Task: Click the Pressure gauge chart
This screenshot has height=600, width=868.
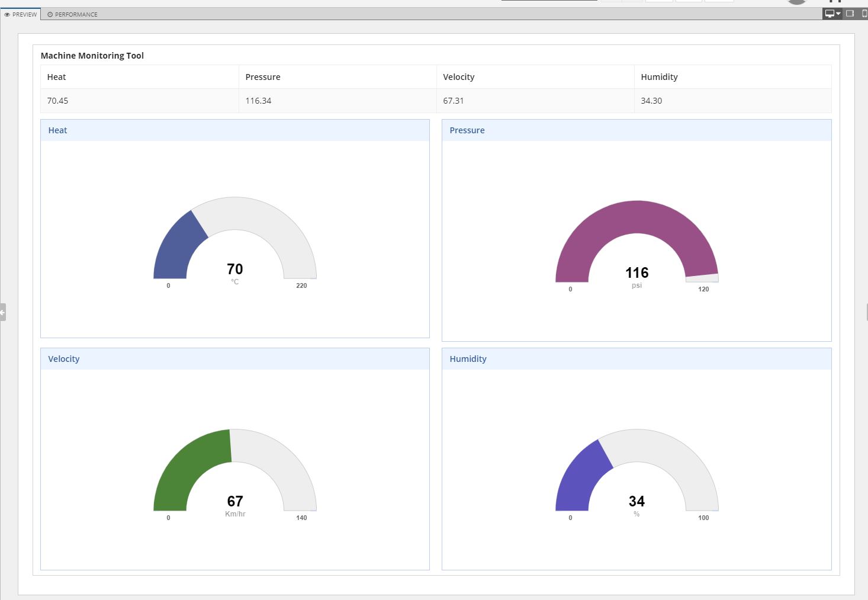Action: [636, 243]
